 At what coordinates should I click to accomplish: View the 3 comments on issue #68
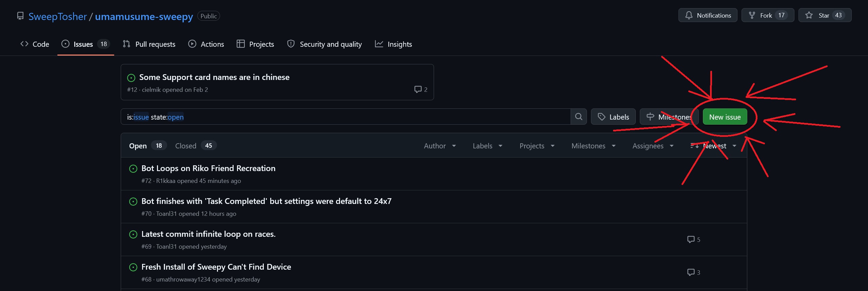pyautogui.click(x=694, y=272)
